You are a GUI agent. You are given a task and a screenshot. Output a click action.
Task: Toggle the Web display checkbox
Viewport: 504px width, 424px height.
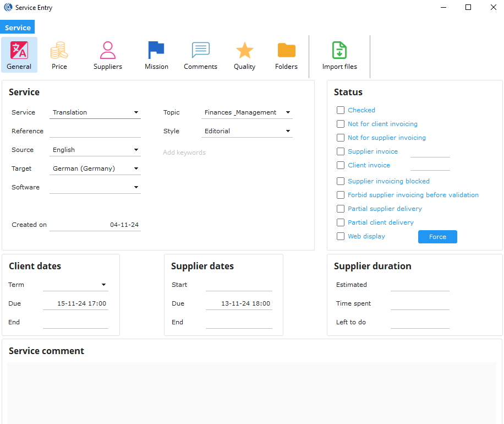click(x=341, y=236)
